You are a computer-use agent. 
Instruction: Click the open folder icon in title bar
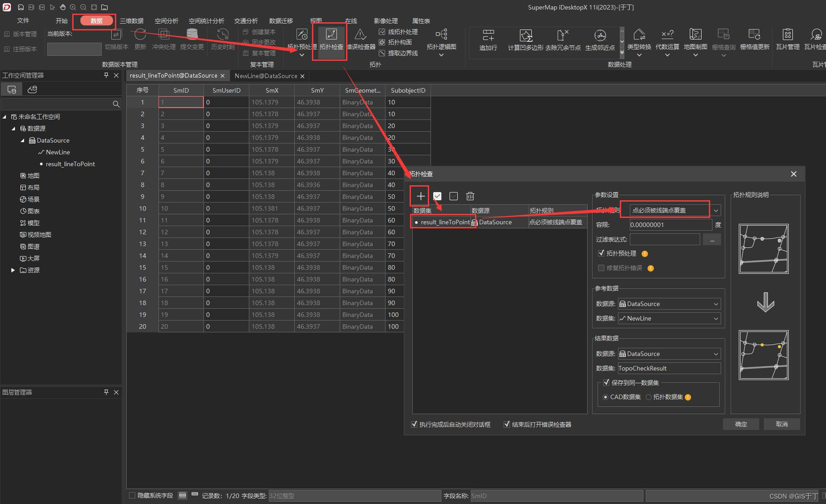pos(104,7)
